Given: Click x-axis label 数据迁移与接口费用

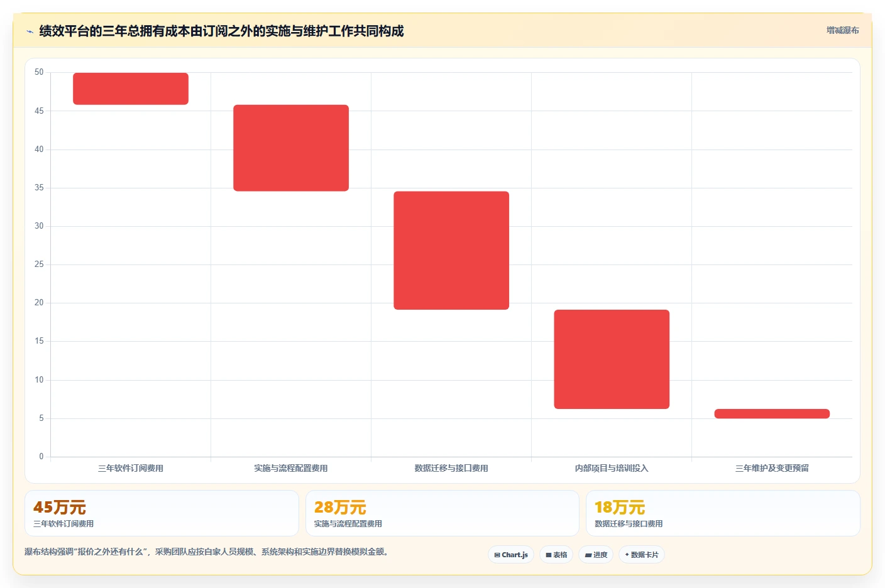Looking at the screenshot, I should click(x=451, y=468).
